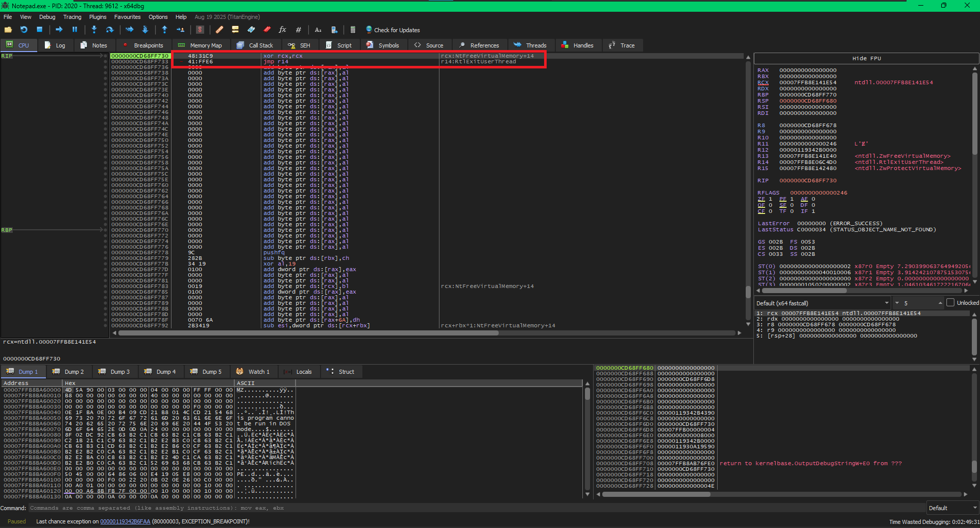Click the Step Over toolbar icon

109,30
